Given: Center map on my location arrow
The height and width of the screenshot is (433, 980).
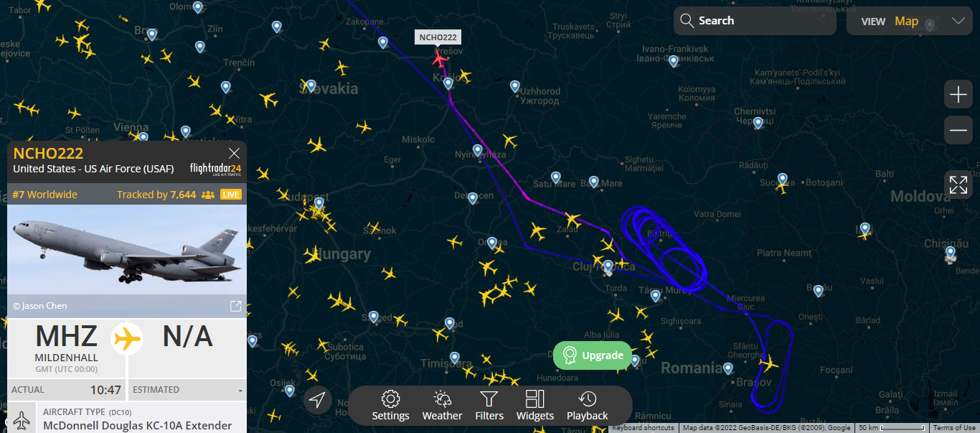Looking at the screenshot, I should click(x=318, y=400).
